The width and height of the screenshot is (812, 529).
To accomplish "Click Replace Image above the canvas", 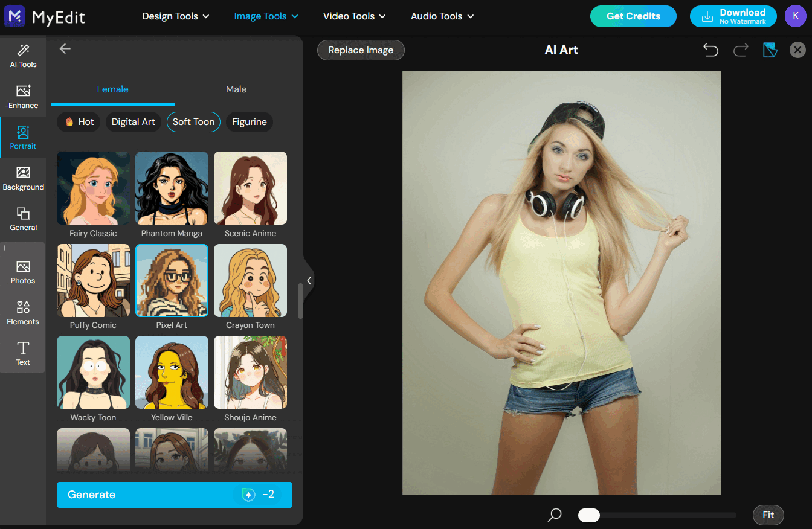I will click(x=361, y=50).
